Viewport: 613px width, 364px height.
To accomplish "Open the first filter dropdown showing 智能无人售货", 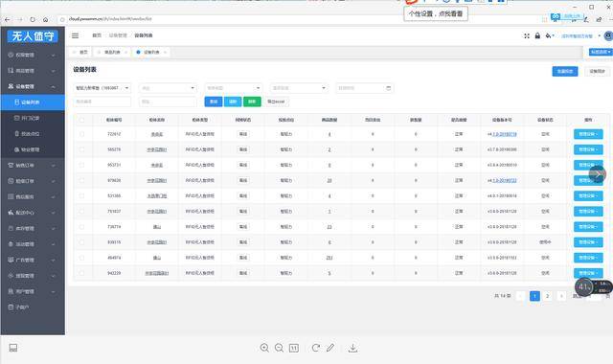I will point(102,88).
